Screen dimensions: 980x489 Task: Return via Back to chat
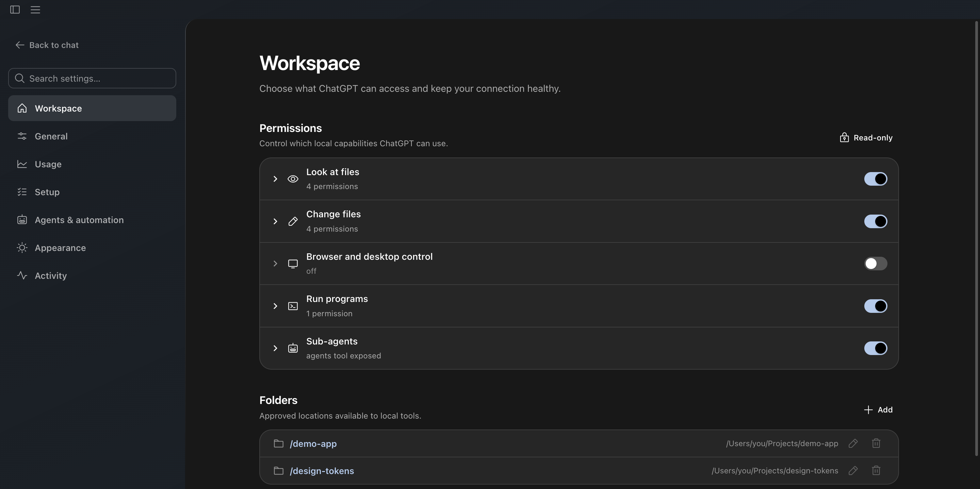(47, 45)
